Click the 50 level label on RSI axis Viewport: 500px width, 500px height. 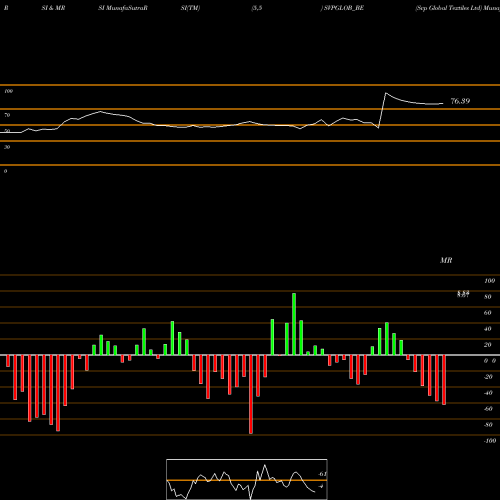click(x=7, y=131)
